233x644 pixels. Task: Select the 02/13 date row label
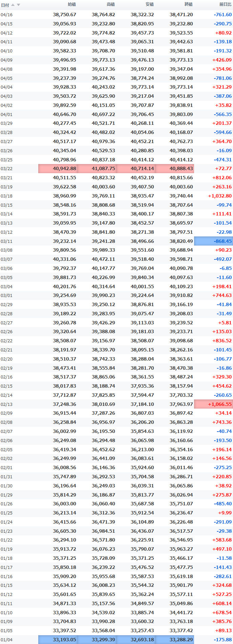6,404
